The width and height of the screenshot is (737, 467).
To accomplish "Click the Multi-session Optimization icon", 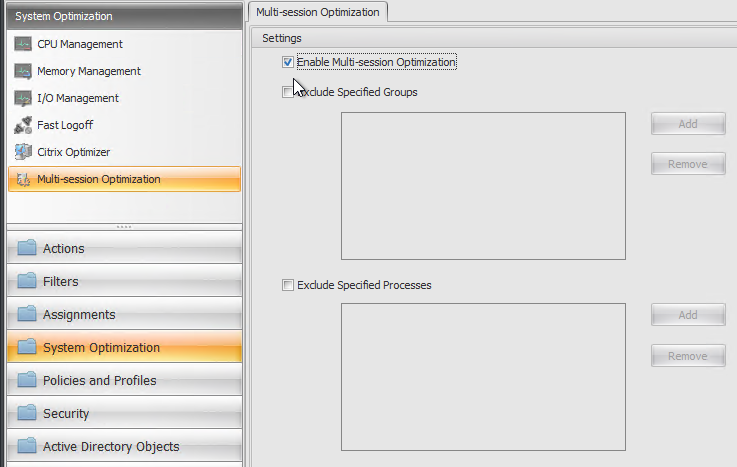I will click(23, 179).
